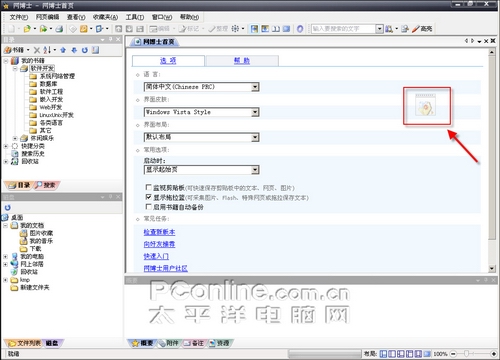This screenshot has width=500, height=360.
Task: Click the 标记 mark toolbar button
Action: click(x=189, y=29)
